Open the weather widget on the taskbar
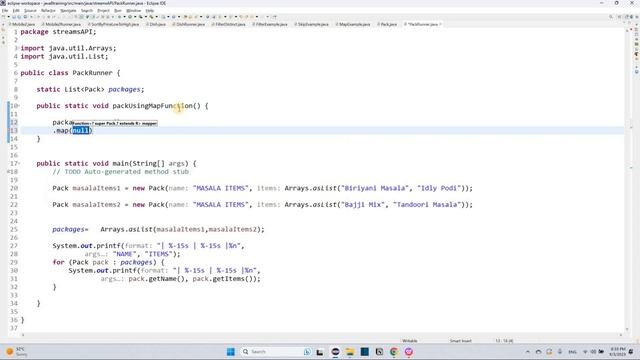Viewport: 640px width, 360px height. [16, 352]
